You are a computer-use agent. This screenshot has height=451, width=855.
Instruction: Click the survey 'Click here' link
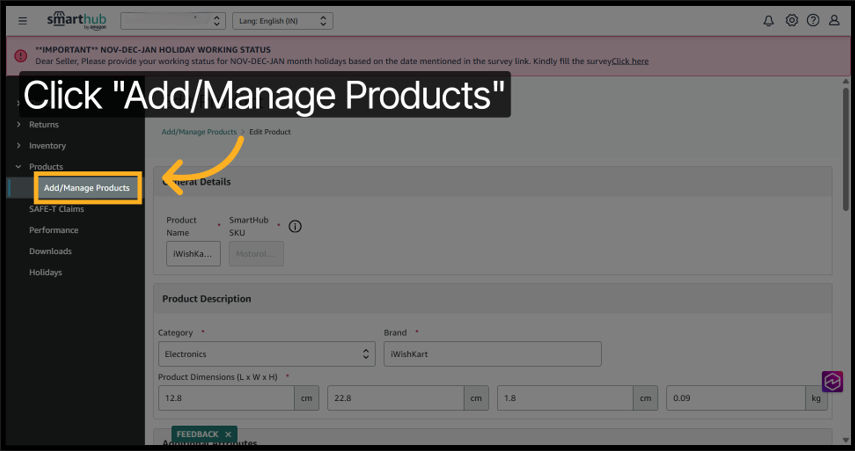click(x=630, y=61)
